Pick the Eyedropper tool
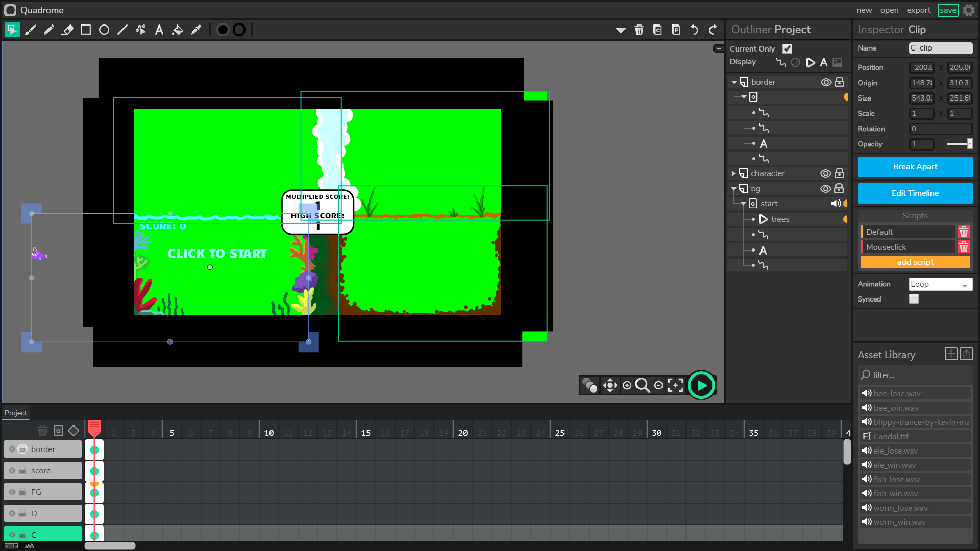980x551 pixels. click(196, 30)
